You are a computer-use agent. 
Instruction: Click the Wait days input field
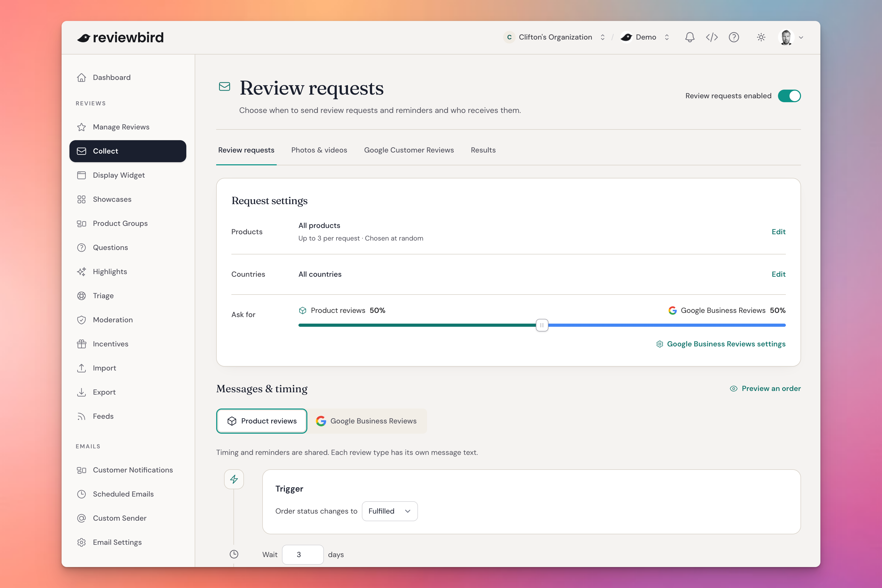click(303, 555)
